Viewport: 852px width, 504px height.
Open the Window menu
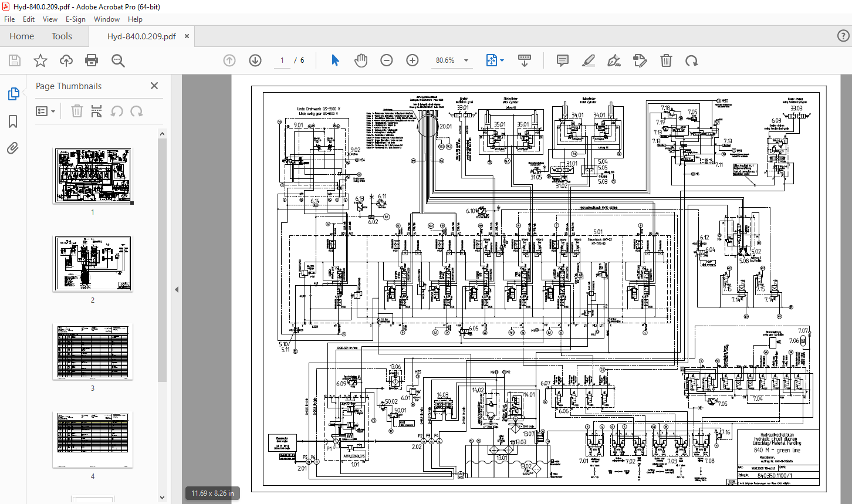click(107, 19)
